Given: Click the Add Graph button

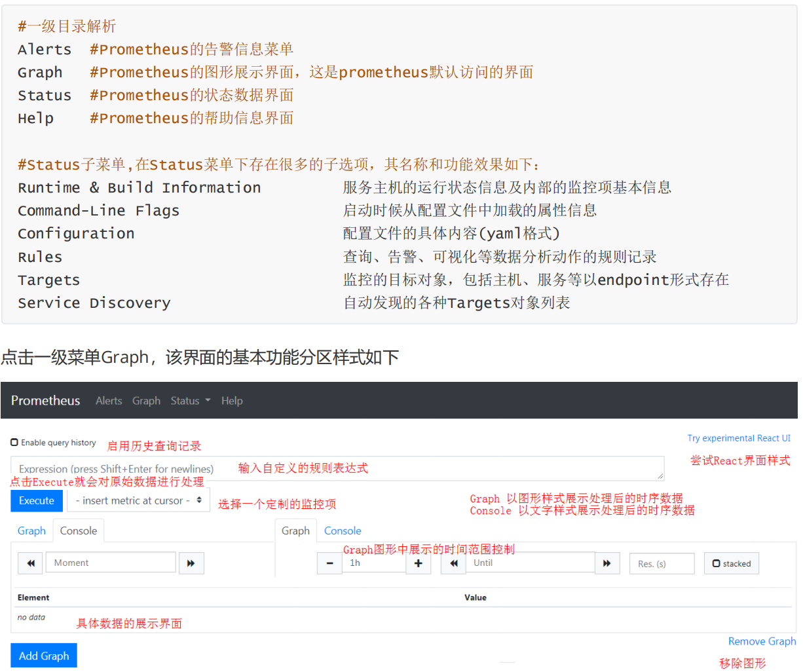Looking at the screenshot, I should [44, 656].
